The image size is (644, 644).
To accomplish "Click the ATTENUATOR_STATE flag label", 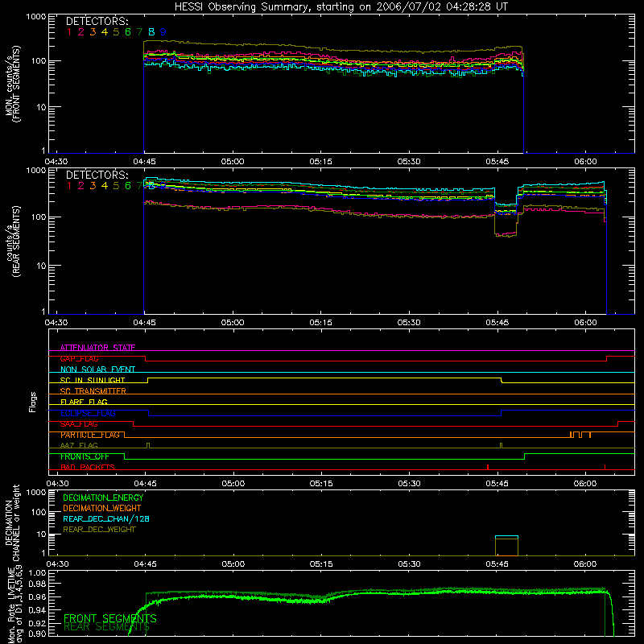I will (97, 348).
